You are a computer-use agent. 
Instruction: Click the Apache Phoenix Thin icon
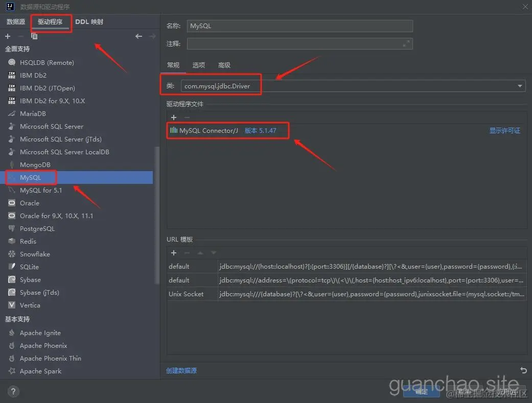12,358
